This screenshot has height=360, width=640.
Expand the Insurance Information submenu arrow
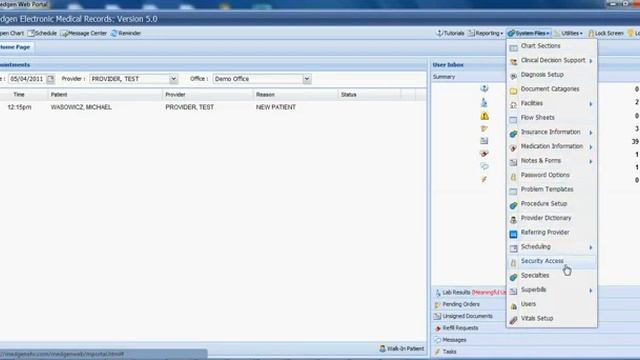591,133
